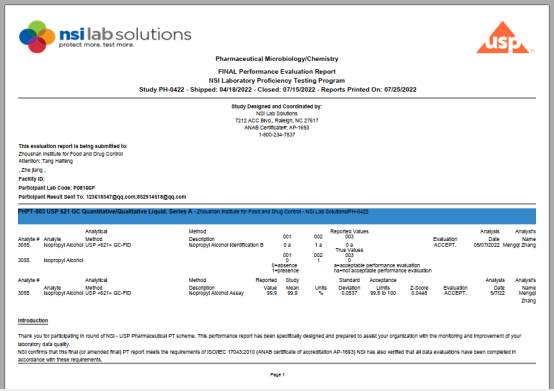Select the Z-Score column value
Screen dimensions: 554x391
(x=419, y=293)
